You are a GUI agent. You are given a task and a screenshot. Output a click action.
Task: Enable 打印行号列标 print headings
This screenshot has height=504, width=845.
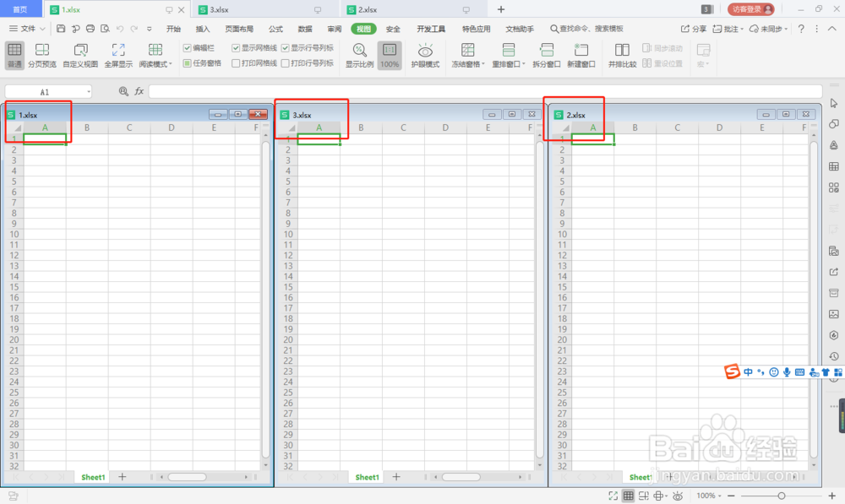click(308, 63)
